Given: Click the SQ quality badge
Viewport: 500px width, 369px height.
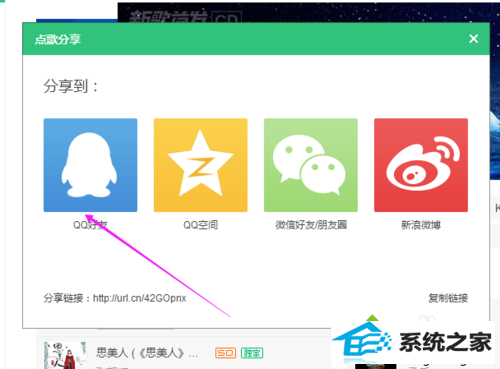Looking at the screenshot, I should pos(226,353).
